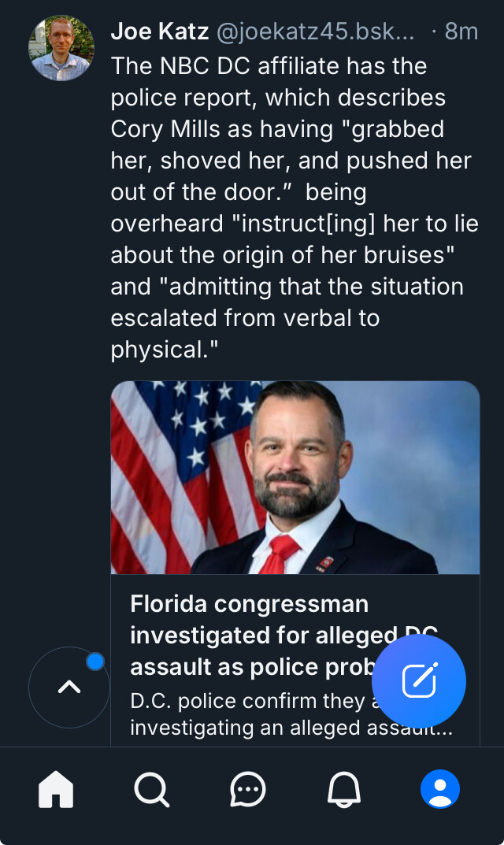Viewport: 504px width, 845px height.
Task: Open the congressman photo link preview
Action: click(x=295, y=477)
